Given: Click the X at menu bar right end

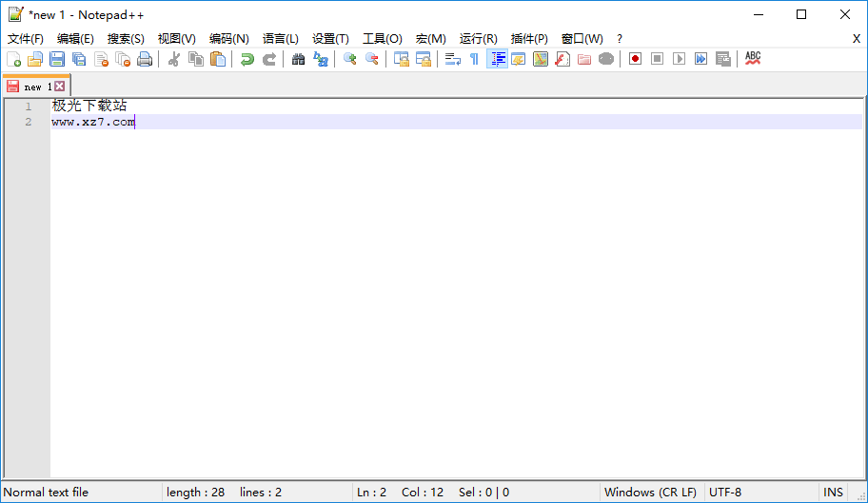Looking at the screenshot, I should point(857,39).
